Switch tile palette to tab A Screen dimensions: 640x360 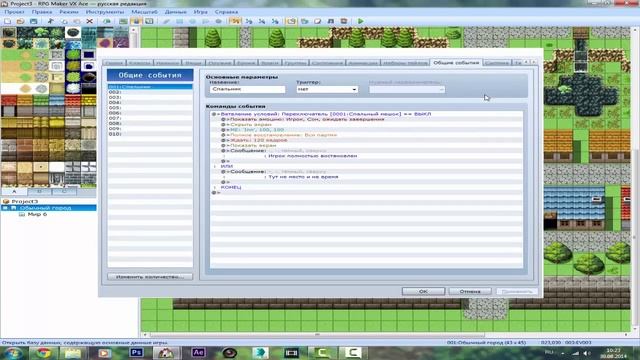(14, 191)
